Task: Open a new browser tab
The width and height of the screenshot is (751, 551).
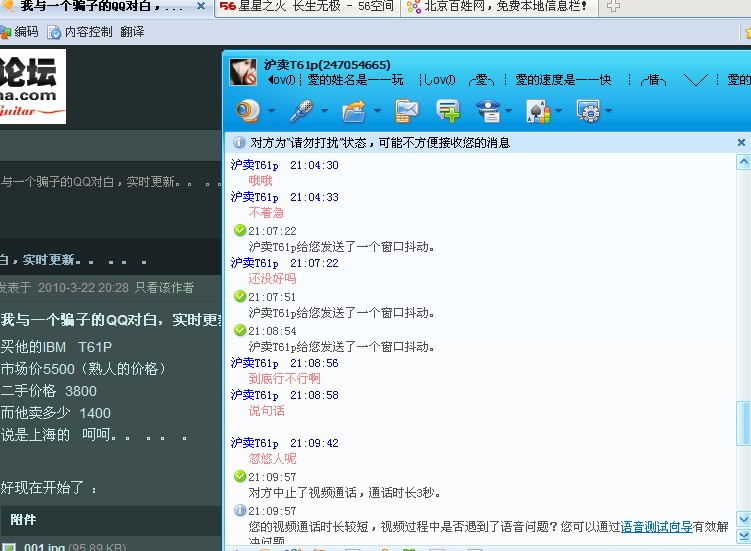Action: coord(613,7)
